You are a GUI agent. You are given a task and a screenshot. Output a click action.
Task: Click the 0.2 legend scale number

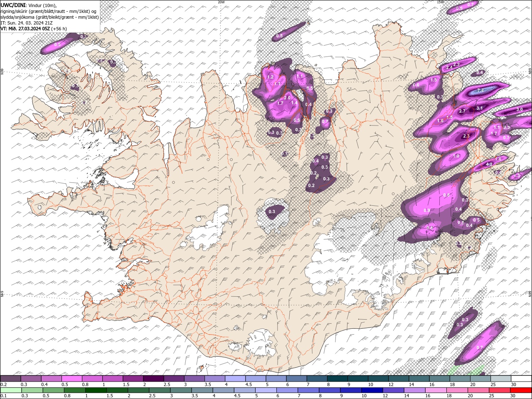(3, 384)
